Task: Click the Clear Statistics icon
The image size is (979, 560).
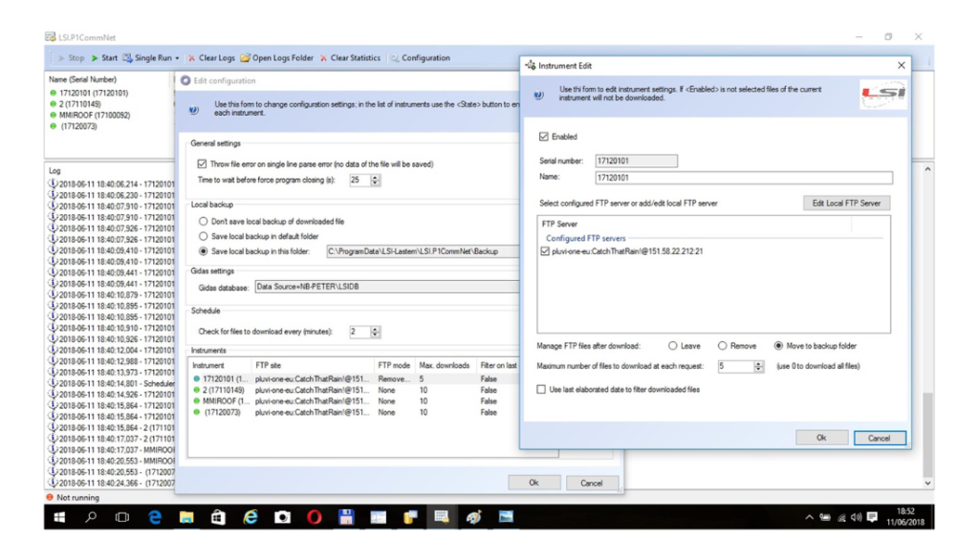Action: tap(324, 58)
